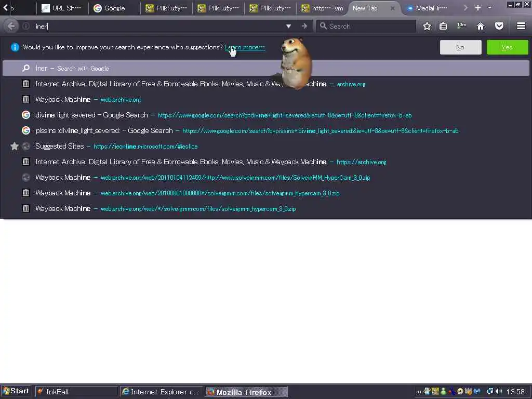532x399 pixels.
Task: Switch to the URL Sh... tab
Action: point(62,8)
